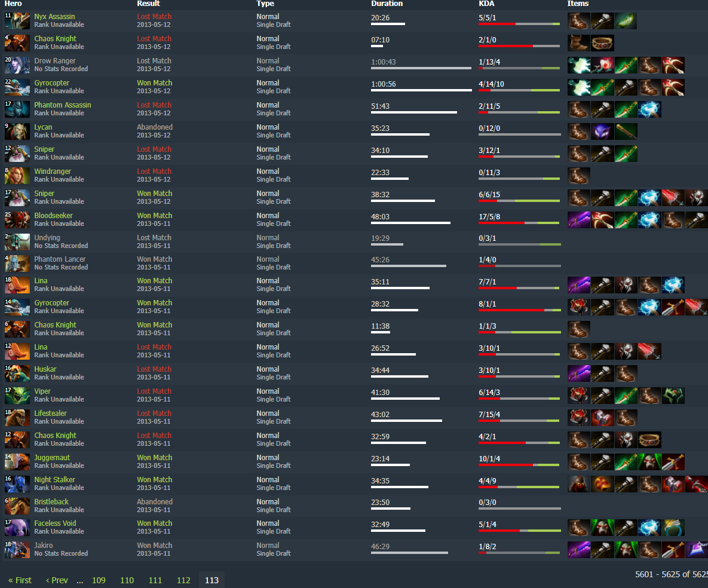Click the KDA column header
Viewport: 708px width, 588px height.
tap(487, 4)
